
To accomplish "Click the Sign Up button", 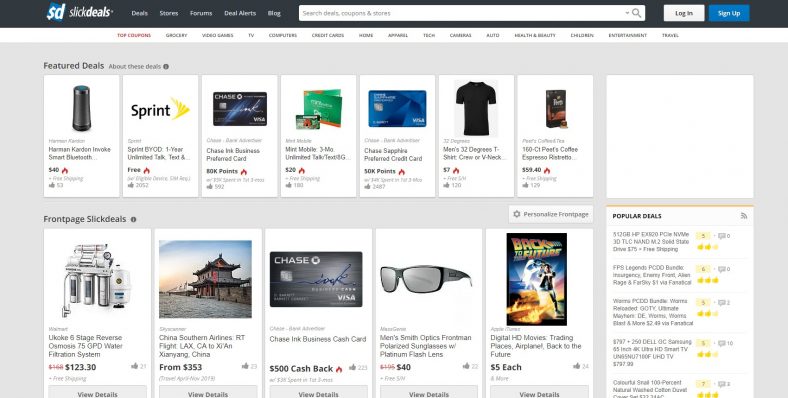I will (729, 13).
